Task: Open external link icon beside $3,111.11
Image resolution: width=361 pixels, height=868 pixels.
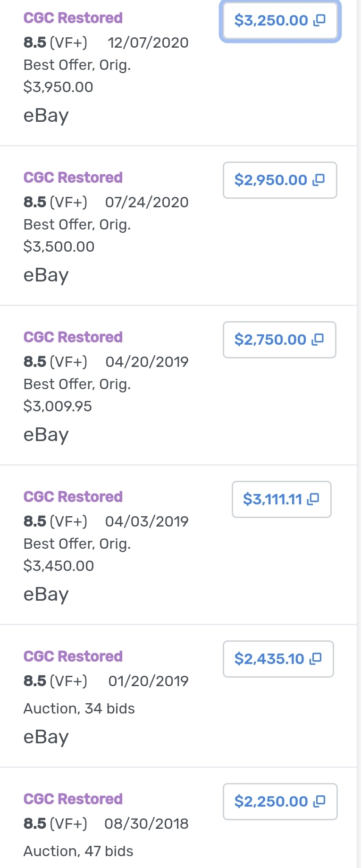Action: [x=313, y=499]
